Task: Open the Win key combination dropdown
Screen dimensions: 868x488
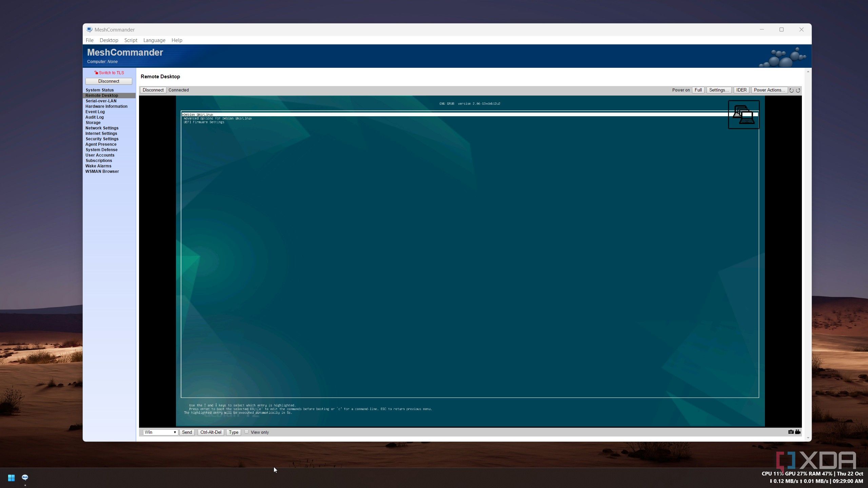Action: (160, 432)
